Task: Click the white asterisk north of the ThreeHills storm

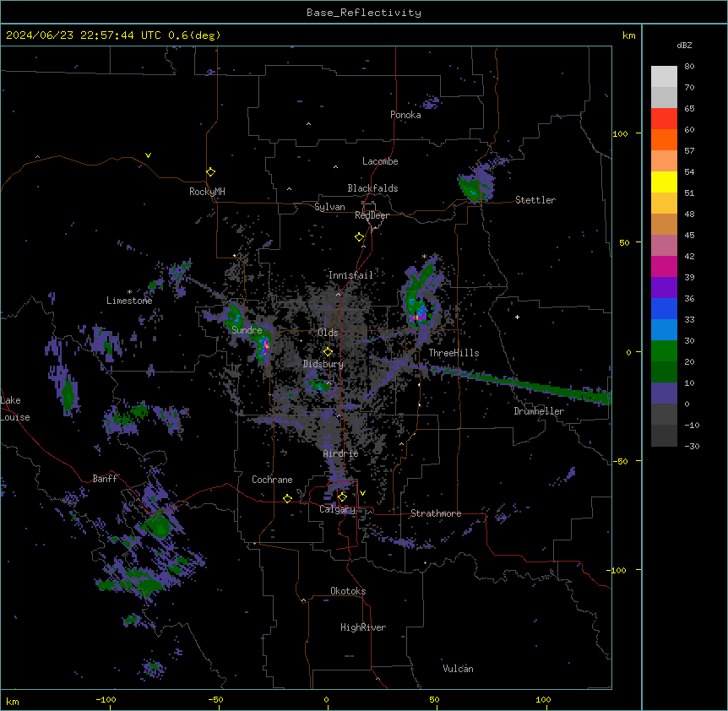Action: [424, 257]
